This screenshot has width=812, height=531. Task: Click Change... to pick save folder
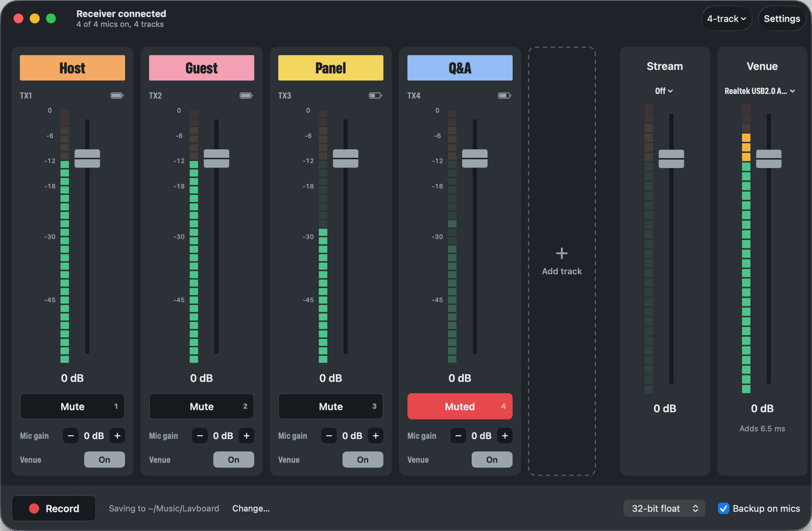(251, 508)
